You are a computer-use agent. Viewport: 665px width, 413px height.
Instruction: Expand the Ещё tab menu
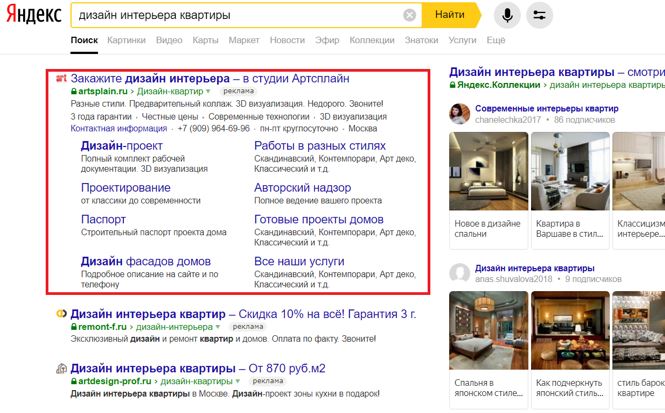pos(496,40)
